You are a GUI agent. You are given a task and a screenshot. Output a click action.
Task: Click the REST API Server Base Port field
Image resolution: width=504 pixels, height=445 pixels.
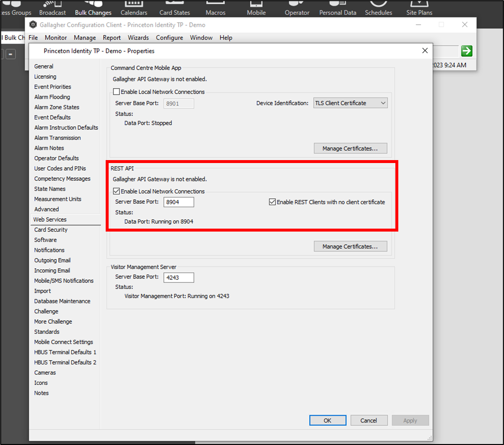[179, 202]
